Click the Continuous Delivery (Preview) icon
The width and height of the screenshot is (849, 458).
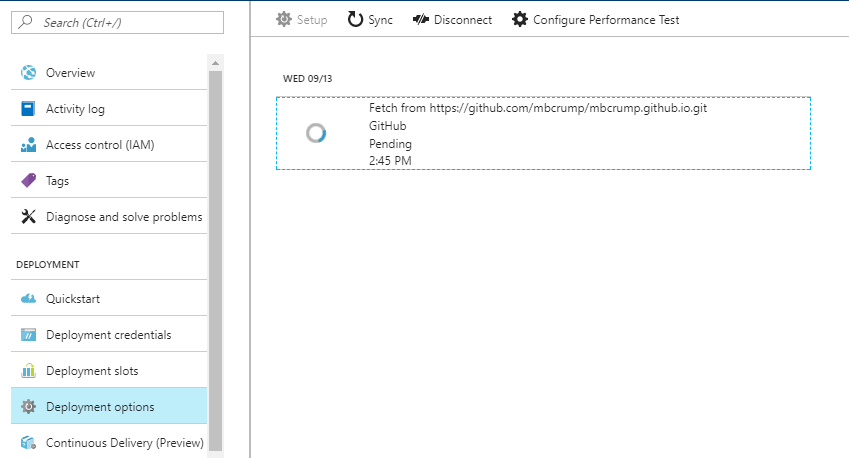point(29,443)
